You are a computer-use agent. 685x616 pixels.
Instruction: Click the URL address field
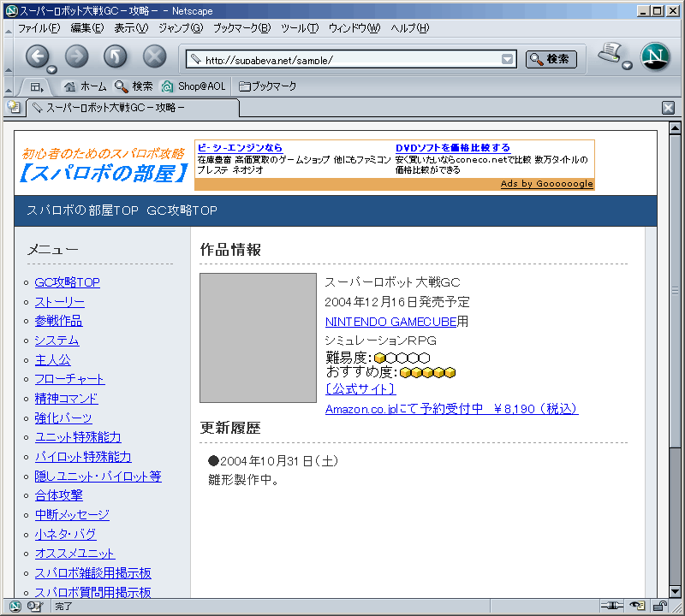coord(352,59)
